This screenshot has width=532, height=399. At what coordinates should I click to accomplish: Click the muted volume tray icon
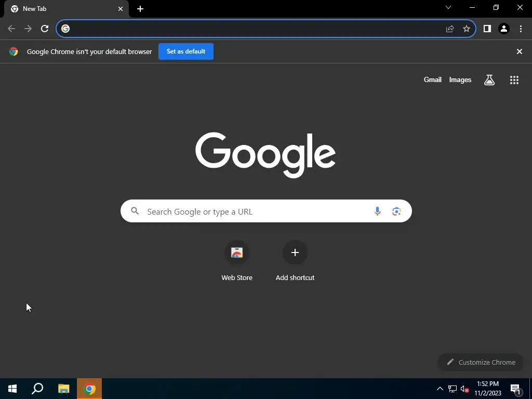(x=465, y=389)
